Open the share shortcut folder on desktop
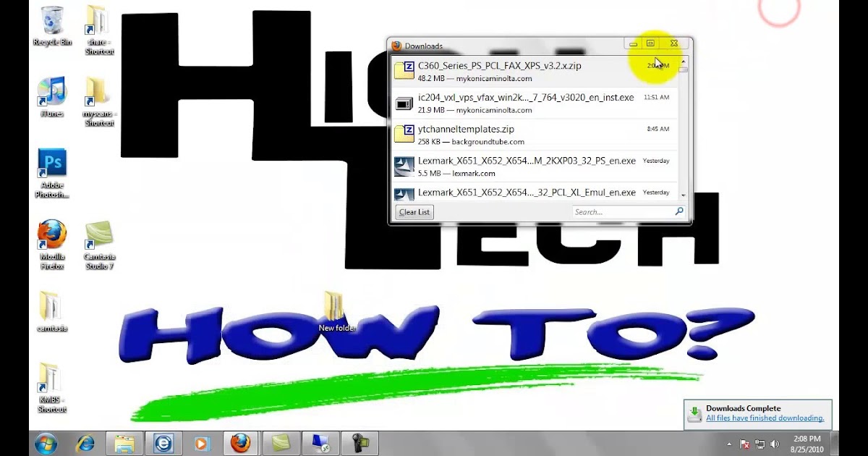This screenshot has height=456, width=868. tap(99, 30)
